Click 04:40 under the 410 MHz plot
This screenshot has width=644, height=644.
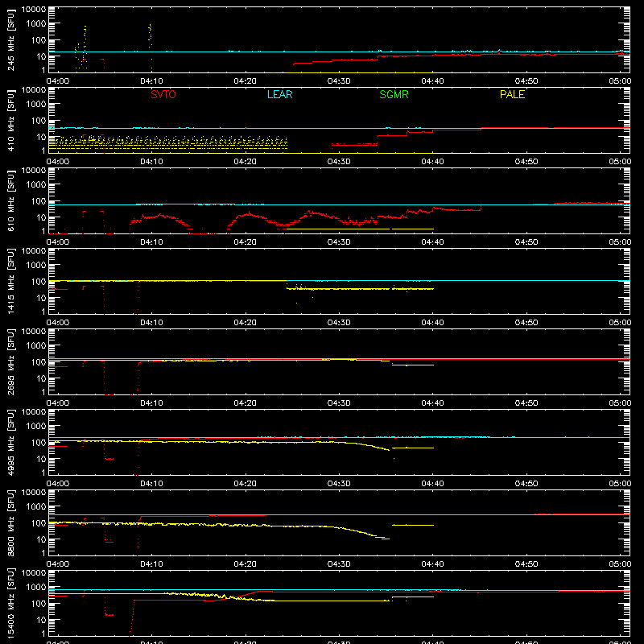(432, 162)
